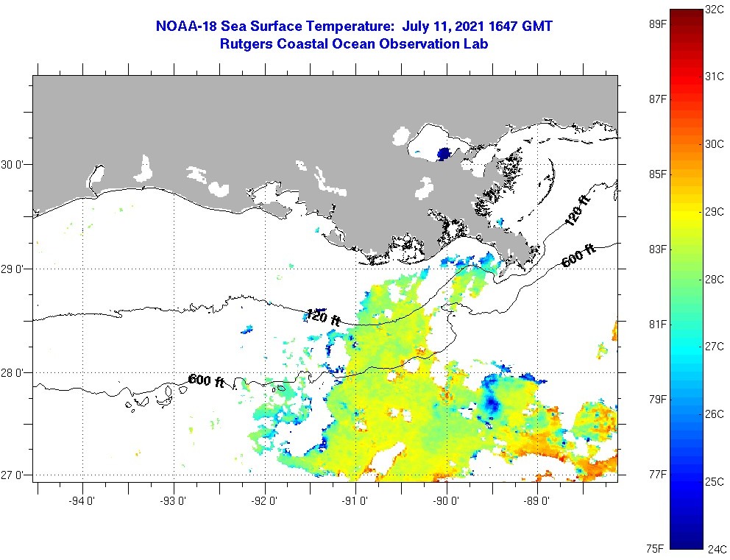The width and height of the screenshot is (730, 560).
Task: Click the dark blue bottom of the color bar
Action: (x=686, y=542)
